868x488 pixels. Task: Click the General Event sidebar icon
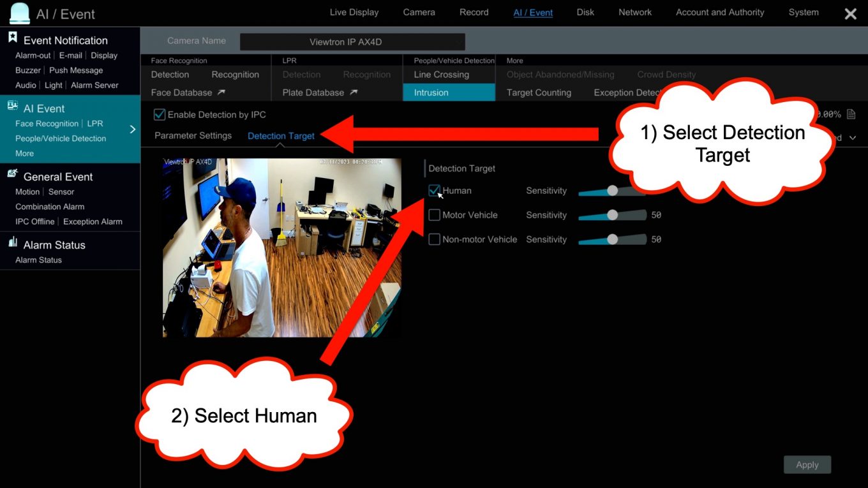point(13,175)
